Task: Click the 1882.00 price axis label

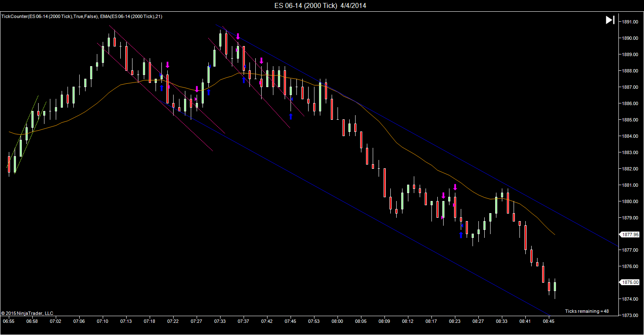Action: coord(630,169)
